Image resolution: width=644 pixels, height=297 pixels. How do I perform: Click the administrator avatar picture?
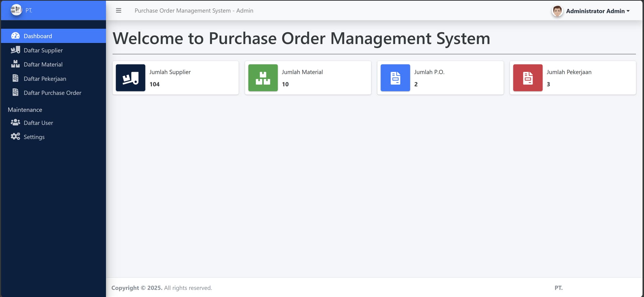point(557,11)
